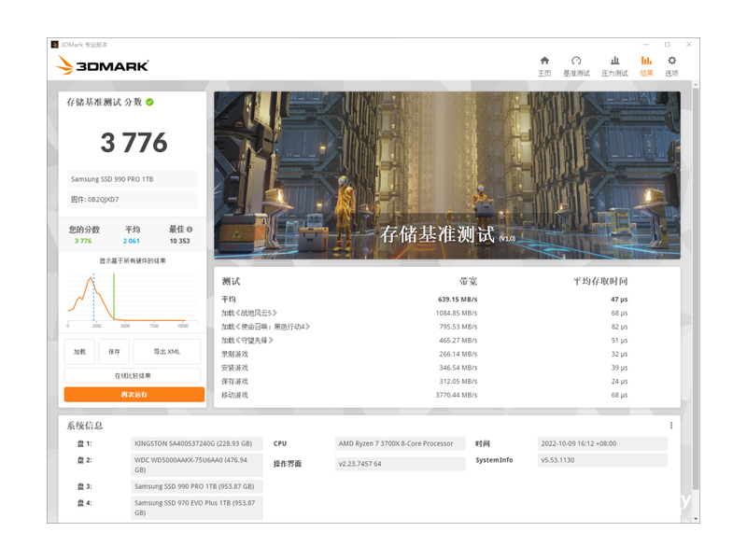
Task: Click the Export XML (导出 XML) button
Action: point(167,352)
